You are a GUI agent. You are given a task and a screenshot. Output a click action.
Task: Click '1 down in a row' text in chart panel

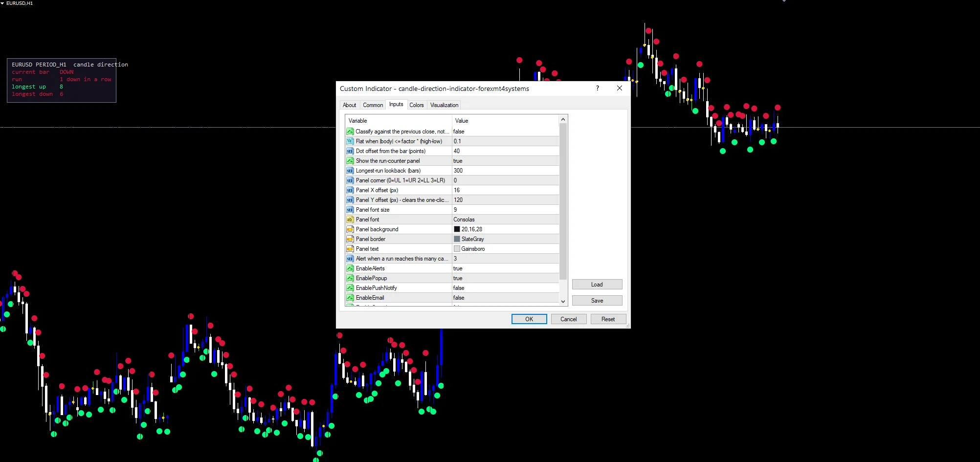point(86,79)
